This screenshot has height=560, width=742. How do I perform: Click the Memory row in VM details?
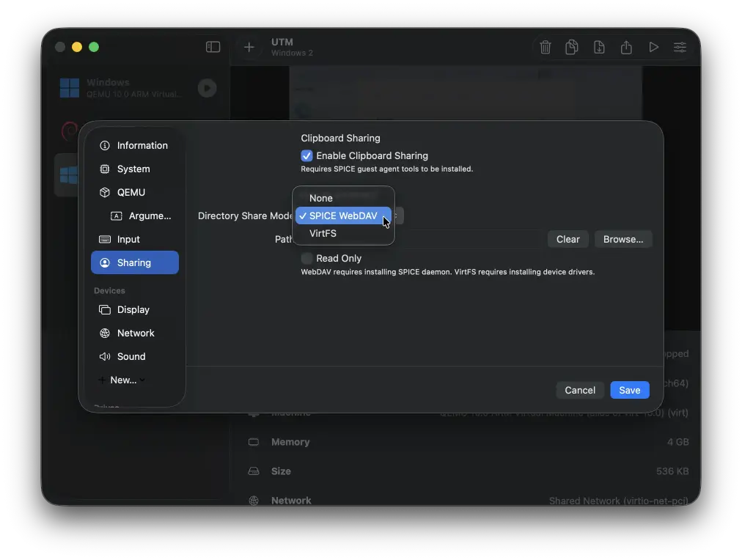tap(469, 442)
